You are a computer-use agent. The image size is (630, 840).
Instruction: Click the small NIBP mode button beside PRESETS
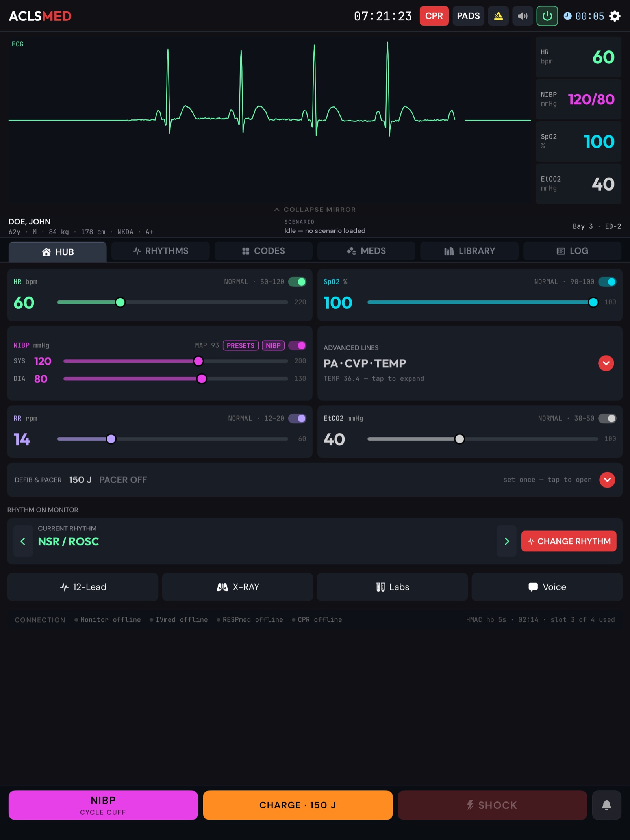click(x=273, y=345)
